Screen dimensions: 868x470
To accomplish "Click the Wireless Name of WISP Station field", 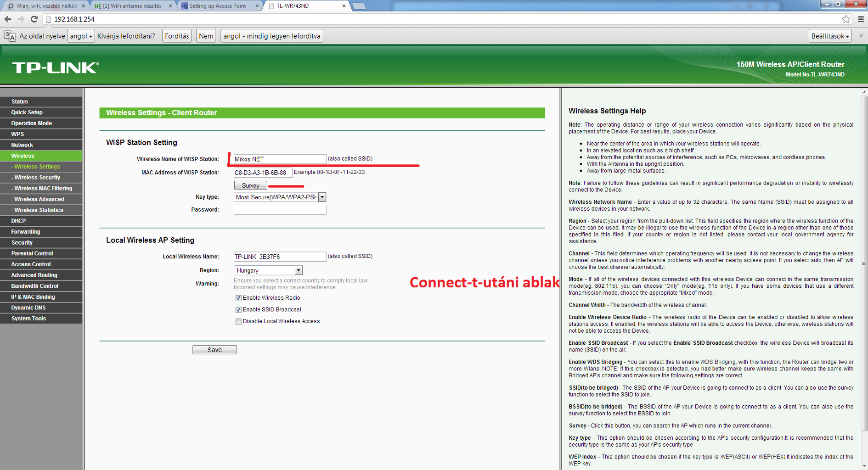I will [x=280, y=159].
